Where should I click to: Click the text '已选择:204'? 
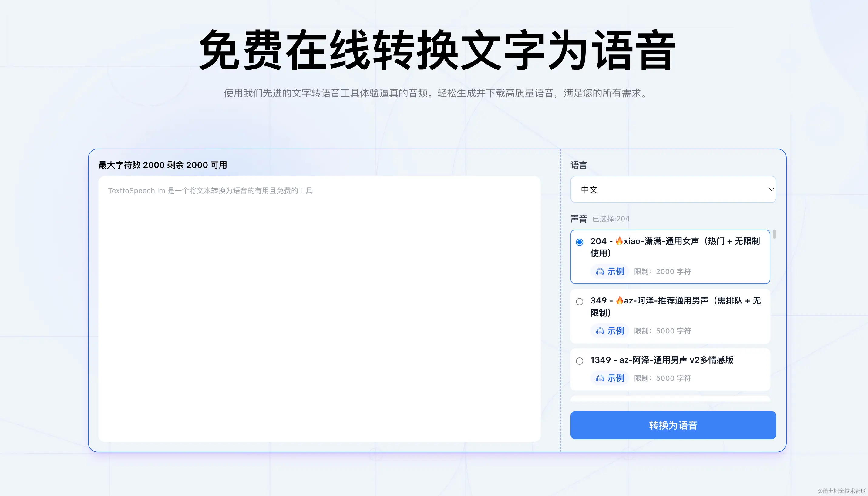(611, 219)
